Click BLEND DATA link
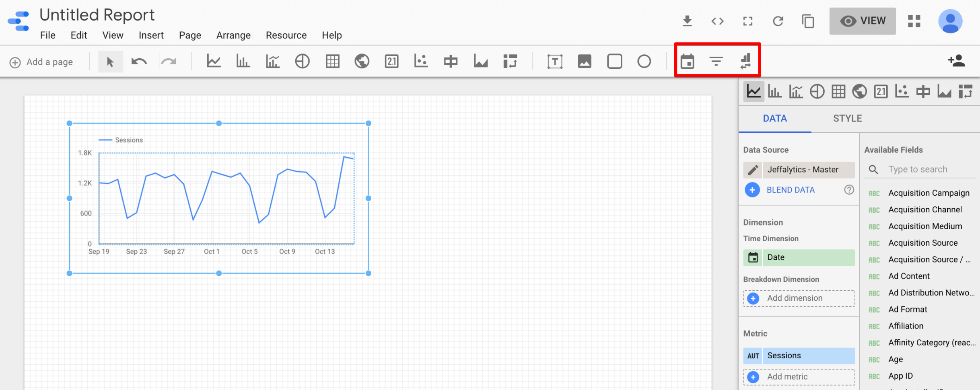This screenshot has height=390, width=980. (x=790, y=189)
